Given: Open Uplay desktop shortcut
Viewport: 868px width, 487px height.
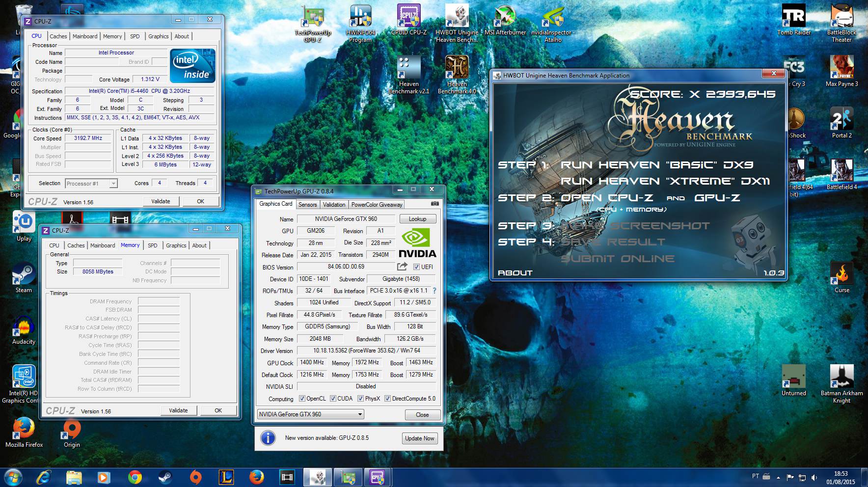Looking at the screenshot, I should pos(24,226).
